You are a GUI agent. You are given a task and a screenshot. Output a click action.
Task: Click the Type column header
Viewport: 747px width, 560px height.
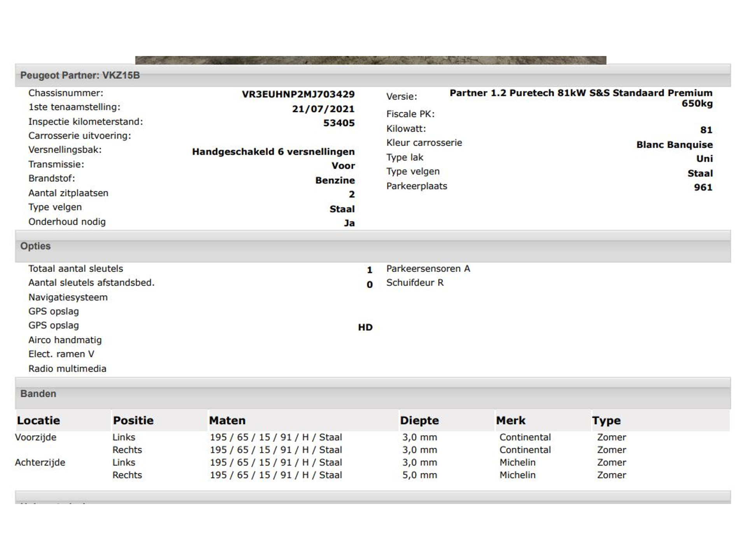point(606,420)
